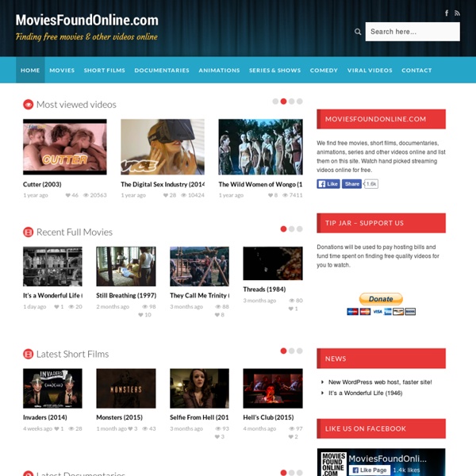
Task: Open news link It's a Wonderful Life (1946)
Action: pyautogui.click(x=366, y=393)
